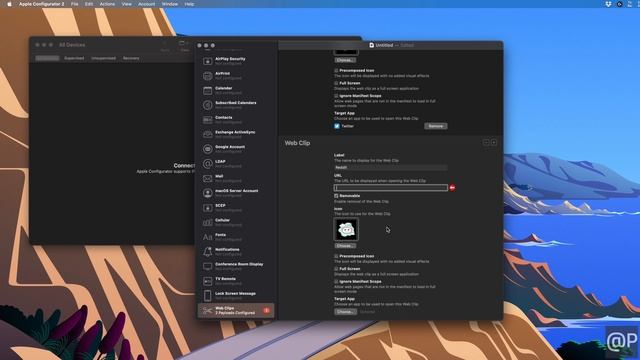This screenshot has height=360, width=640.
Task: Open the Fonts payload icon
Action: [207, 238]
